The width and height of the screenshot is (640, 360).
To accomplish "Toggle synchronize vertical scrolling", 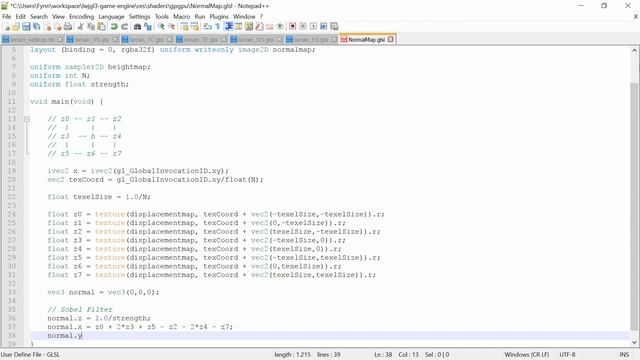I will (x=184, y=27).
